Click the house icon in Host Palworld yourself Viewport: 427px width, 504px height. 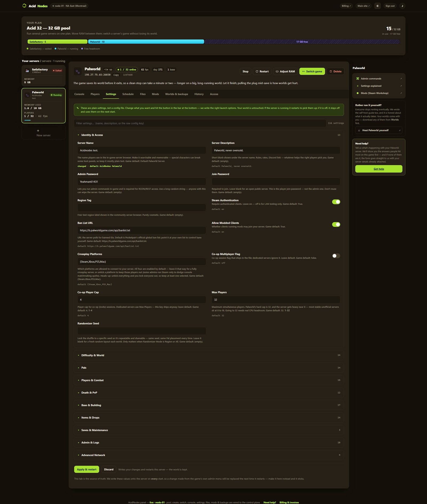[359, 130]
